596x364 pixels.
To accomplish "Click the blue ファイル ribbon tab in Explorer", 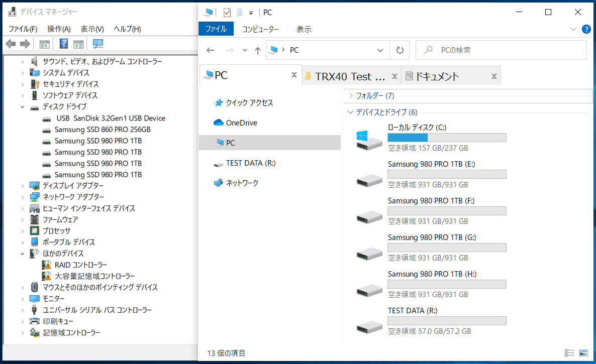I will pos(216,29).
